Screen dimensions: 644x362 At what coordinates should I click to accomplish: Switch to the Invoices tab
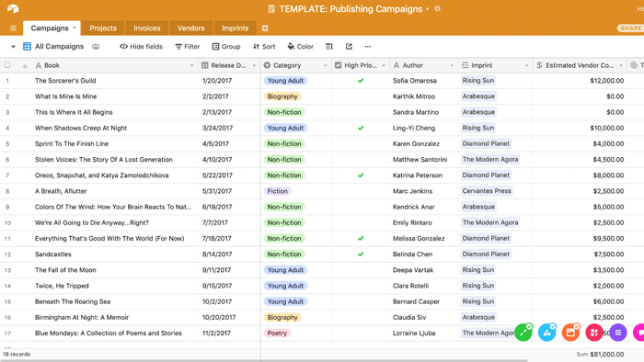[x=147, y=28]
